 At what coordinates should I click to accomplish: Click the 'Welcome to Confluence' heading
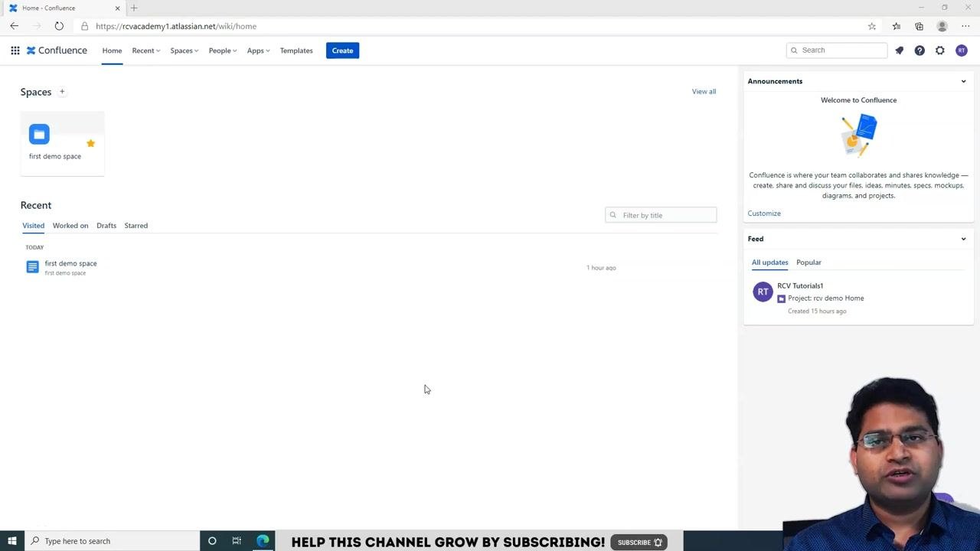click(x=858, y=100)
